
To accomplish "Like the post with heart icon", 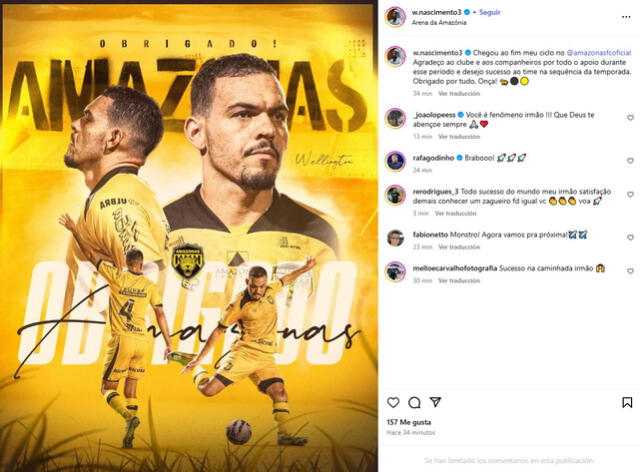I will pos(393,403).
